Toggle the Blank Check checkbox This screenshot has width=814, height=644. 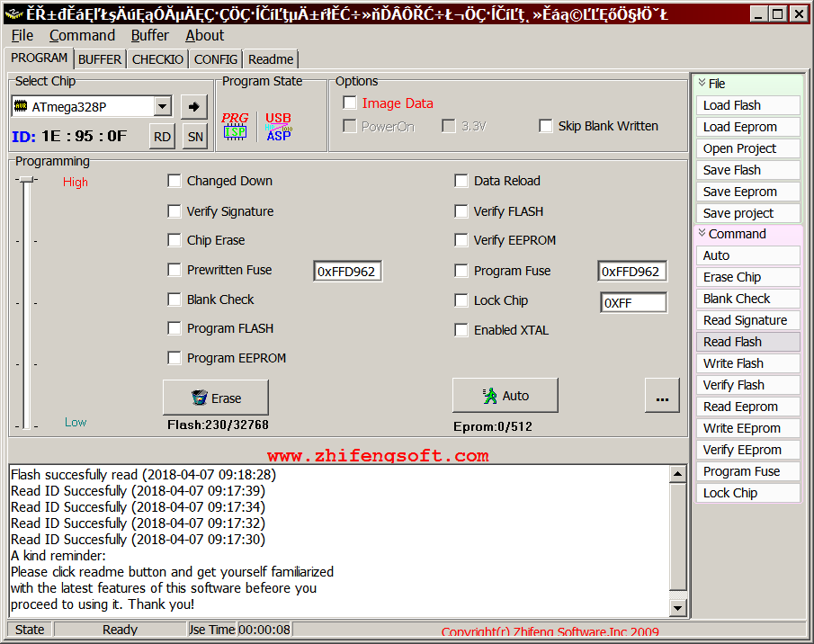174,300
